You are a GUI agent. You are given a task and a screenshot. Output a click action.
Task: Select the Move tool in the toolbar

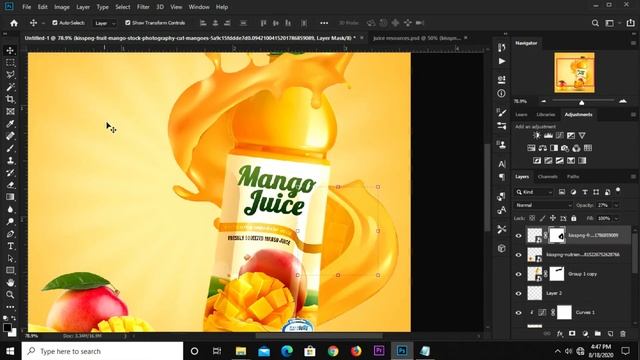coord(10,51)
